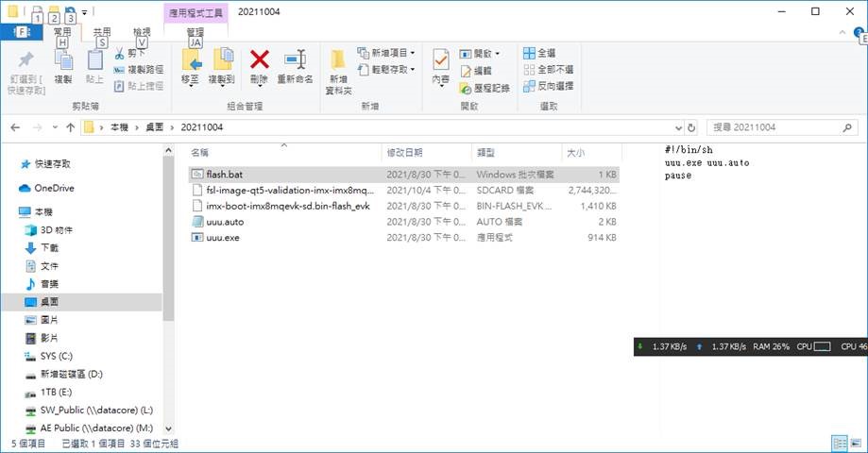
Task: Click the New Folder icon
Action: (x=338, y=61)
